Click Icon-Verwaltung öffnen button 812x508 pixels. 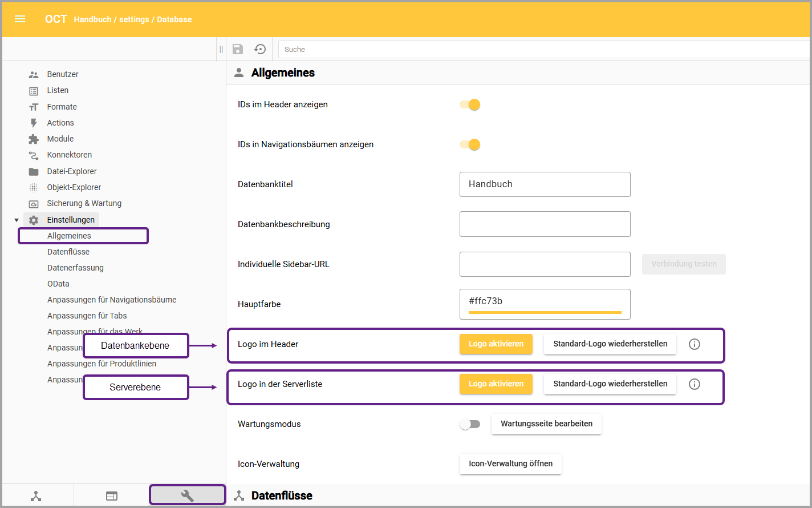510,464
